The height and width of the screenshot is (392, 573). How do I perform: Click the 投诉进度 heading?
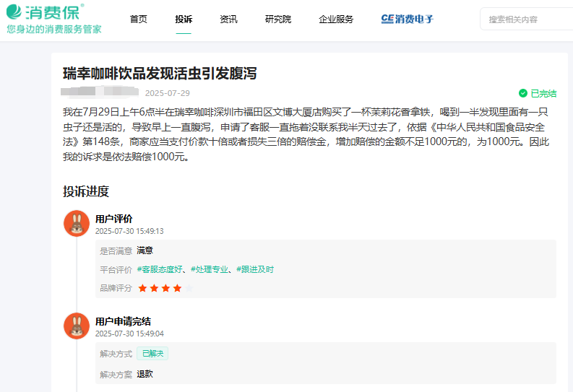coord(86,191)
